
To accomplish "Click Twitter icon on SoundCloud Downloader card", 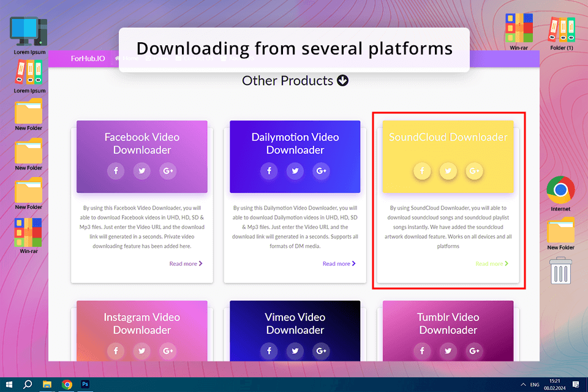I will click(x=448, y=171).
